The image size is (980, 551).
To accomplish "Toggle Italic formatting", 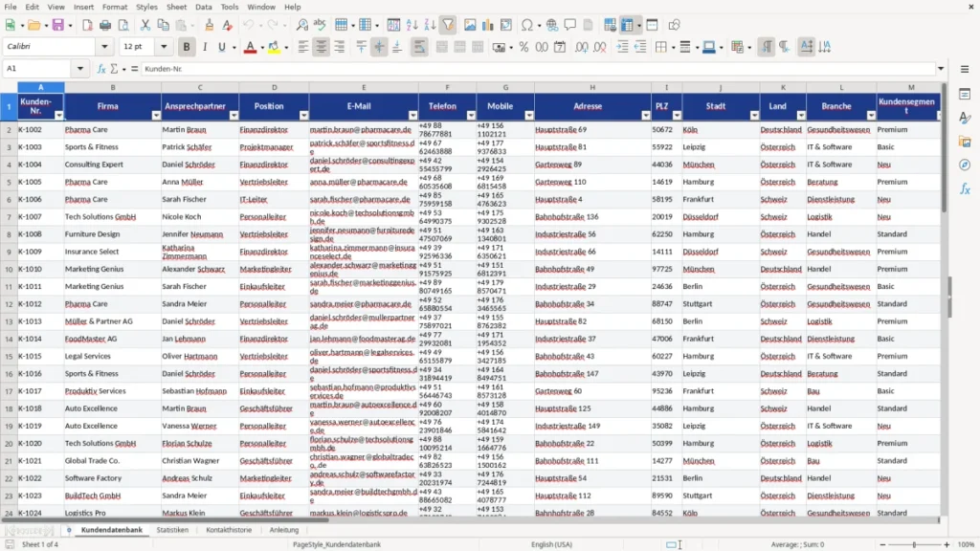I will pos(205,47).
